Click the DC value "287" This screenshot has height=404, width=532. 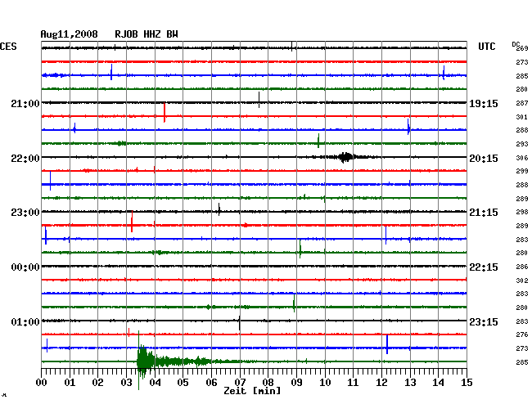click(522, 103)
